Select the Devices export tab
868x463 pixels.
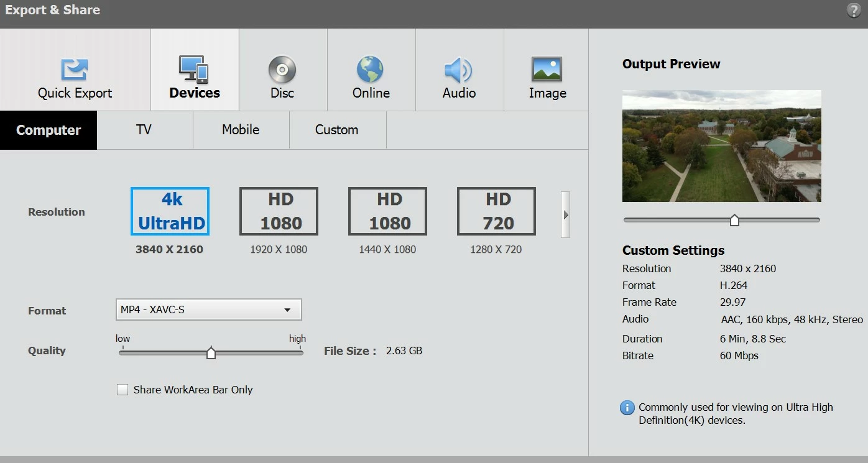pyautogui.click(x=195, y=70)
